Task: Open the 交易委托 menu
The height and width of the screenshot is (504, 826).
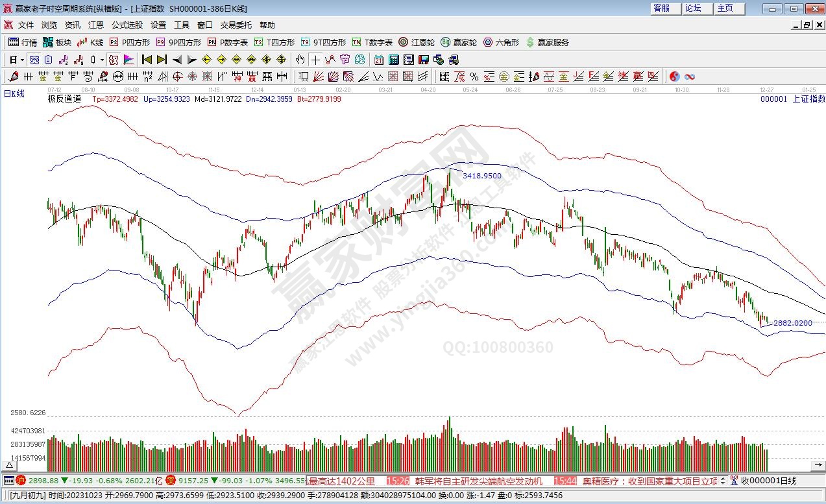Action: [236, 25]
